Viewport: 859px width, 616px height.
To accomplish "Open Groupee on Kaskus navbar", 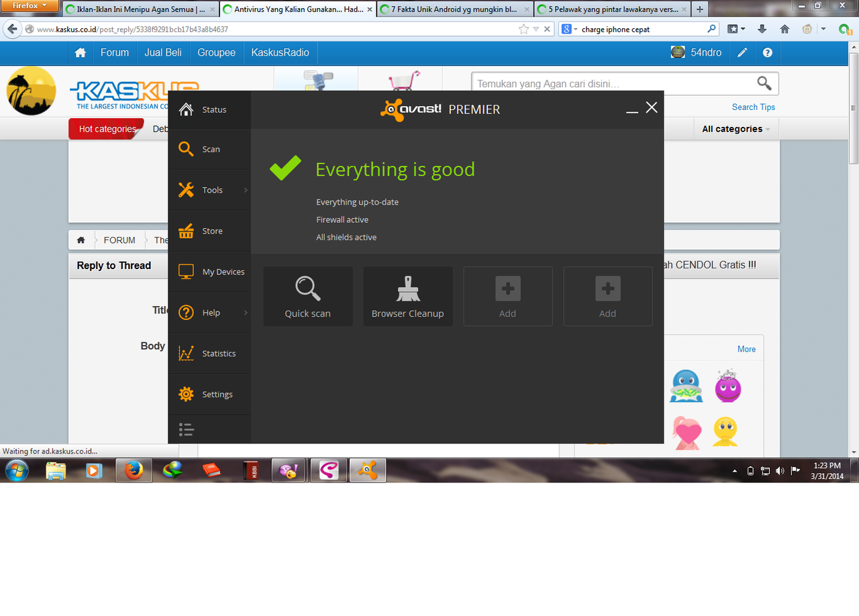I will click(216, 52).
